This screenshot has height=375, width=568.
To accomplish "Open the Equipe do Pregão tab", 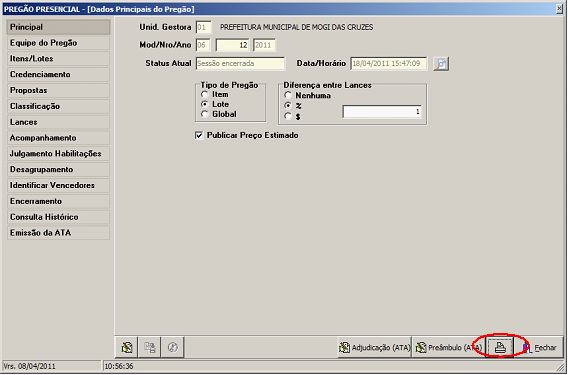I will [58, 43].
